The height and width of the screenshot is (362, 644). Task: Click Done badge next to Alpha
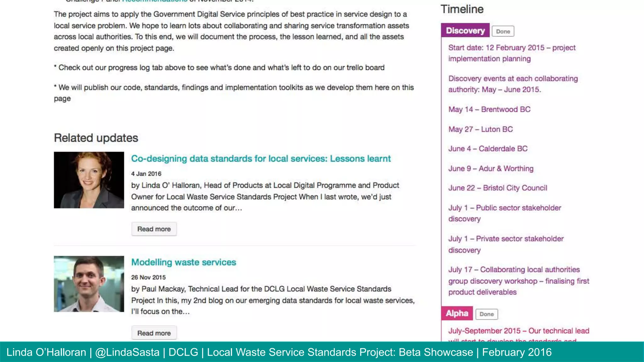(x=487, y=314)
